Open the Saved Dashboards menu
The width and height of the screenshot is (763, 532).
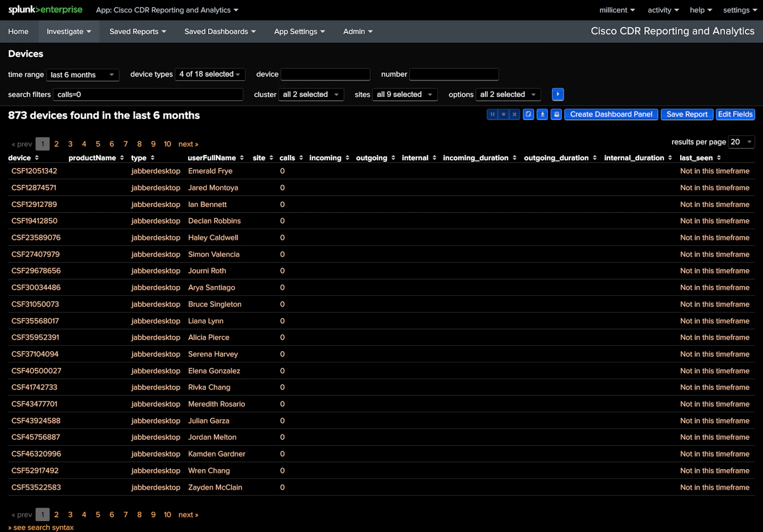point(219,31)
